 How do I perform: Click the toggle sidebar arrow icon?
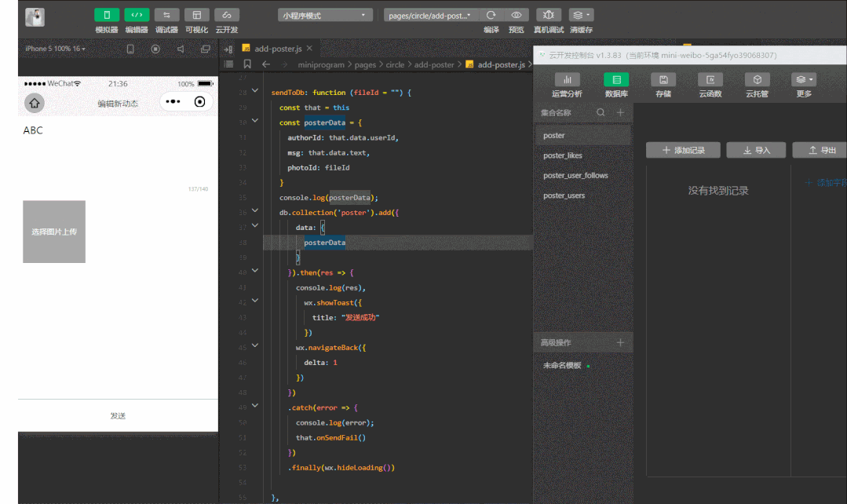pyautogui.click(x=228, y=49)
